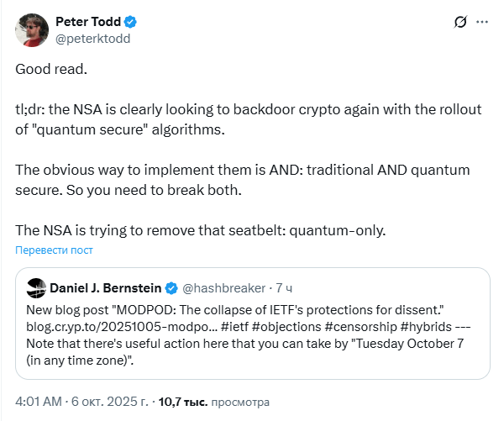Click the Grok explain-post icon
Image resolution: width=504 pixels, height=421 pixels.
pyautogui.click(x=459, y=23)
